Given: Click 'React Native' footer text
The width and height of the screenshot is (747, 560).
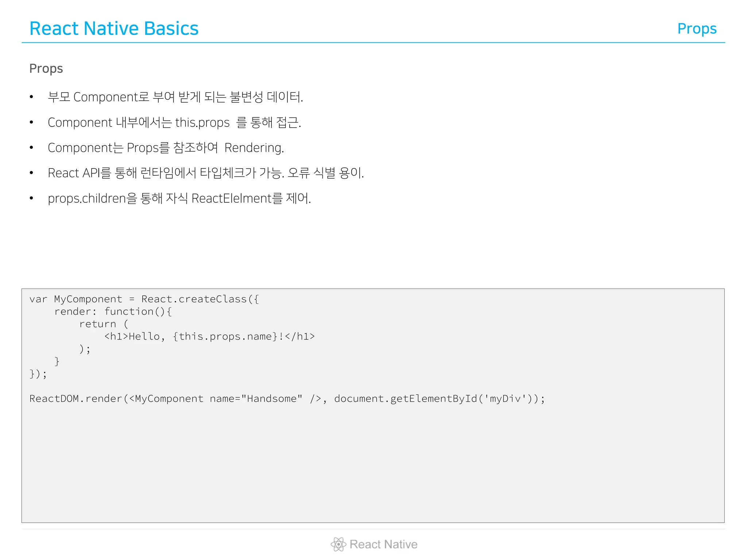Looking at the screenshot, I should (x=384, y=544).
